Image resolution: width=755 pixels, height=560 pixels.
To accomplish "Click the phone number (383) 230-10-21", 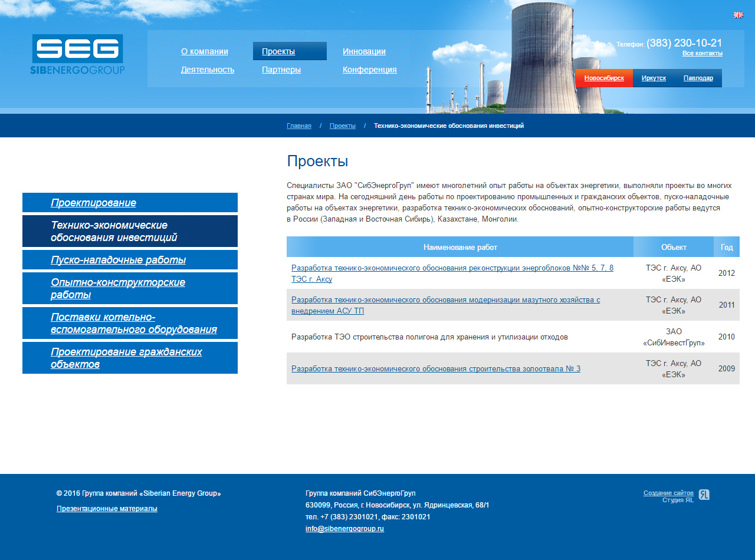I will coord(684,43).
